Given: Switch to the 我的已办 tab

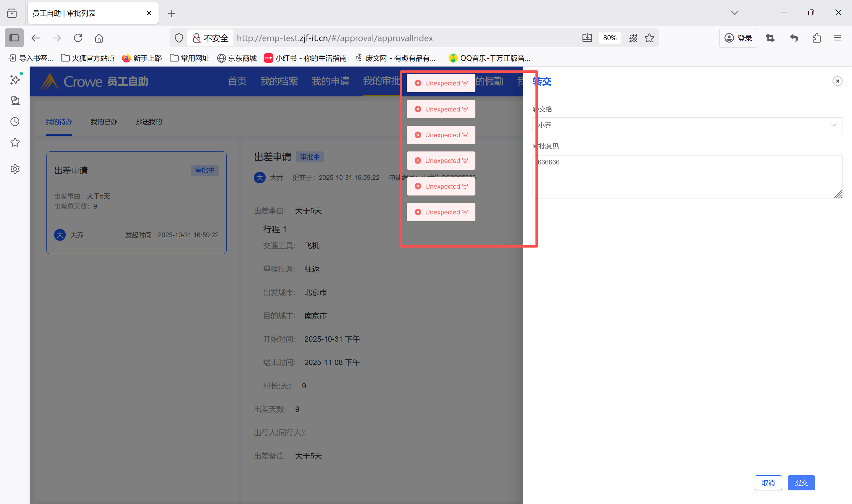Looking at the screenshot, I should [104, 122].
